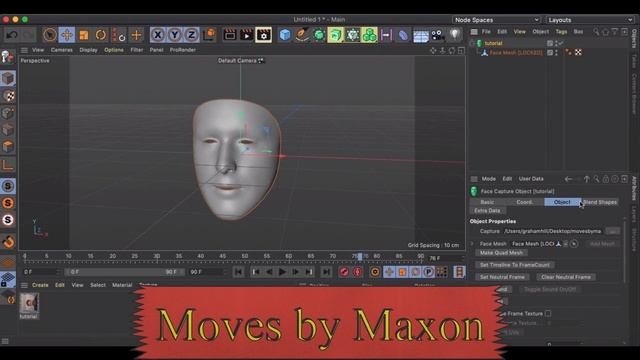Switch to the Blend Shapes tab
Image resolution: width=640 pixels, height=360 pixels.
[600, 202]
